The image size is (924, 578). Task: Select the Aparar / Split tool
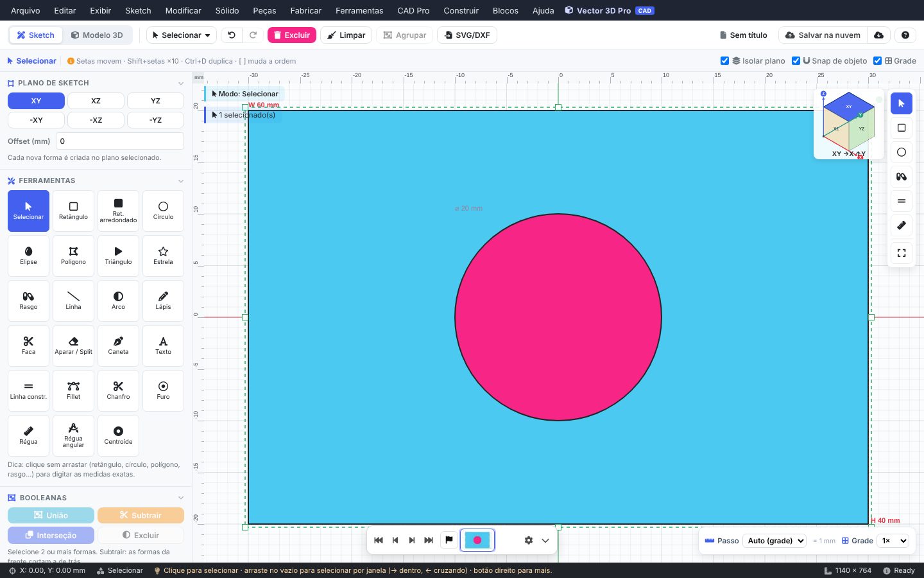(x=73, y=346)
